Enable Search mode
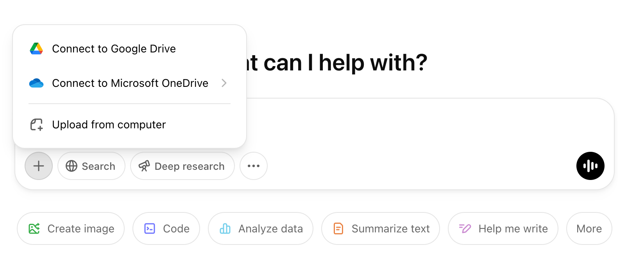644x259 pixels. click(91, 166)
